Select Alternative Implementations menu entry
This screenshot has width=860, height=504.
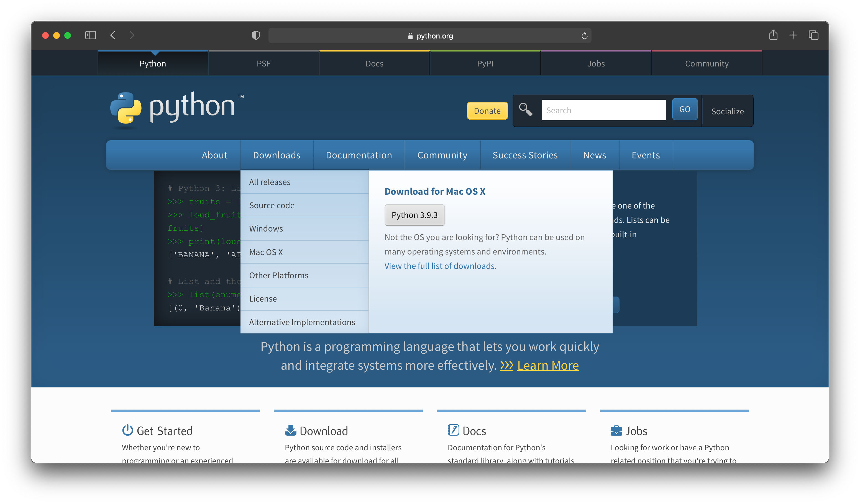tap(304, 322)
